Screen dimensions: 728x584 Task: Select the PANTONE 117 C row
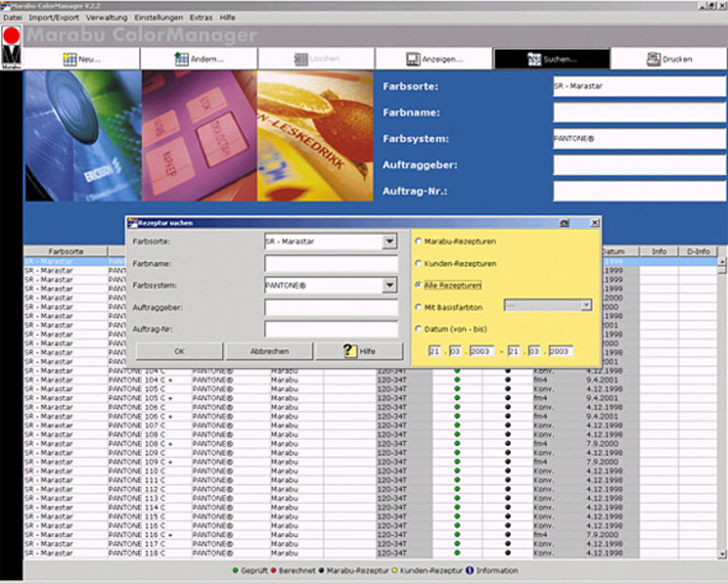[x=371, y=544]
